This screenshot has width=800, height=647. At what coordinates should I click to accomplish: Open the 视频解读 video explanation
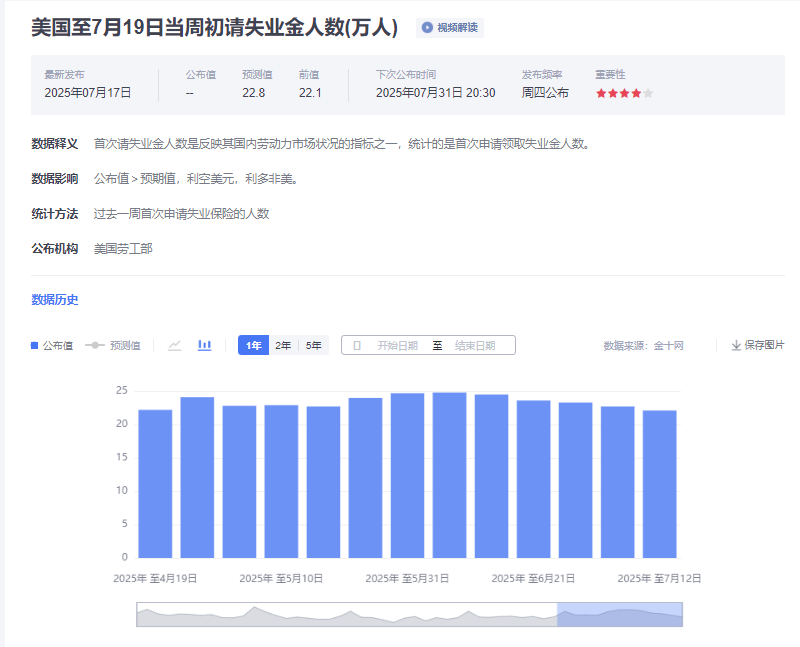click(x=450, y=27)
